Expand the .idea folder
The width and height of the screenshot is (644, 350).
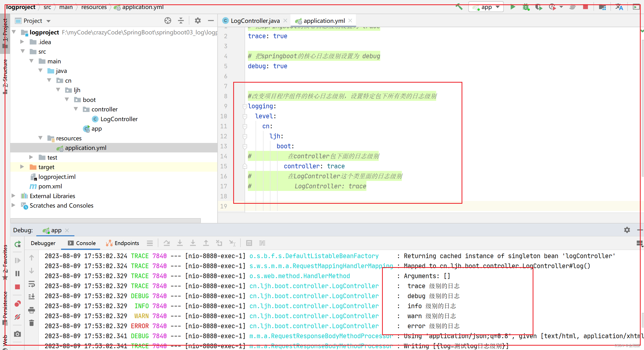[22, 42]
